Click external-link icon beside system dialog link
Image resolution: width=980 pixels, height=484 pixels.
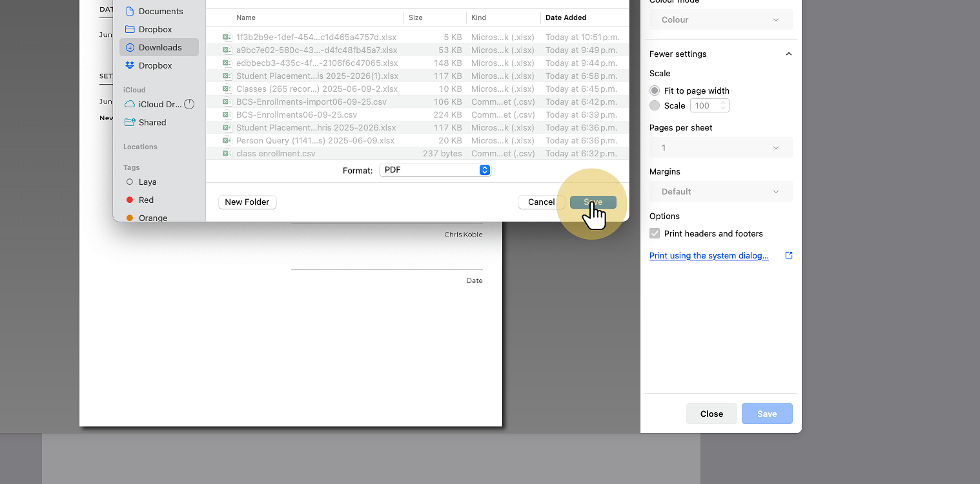tap(788, 255)
